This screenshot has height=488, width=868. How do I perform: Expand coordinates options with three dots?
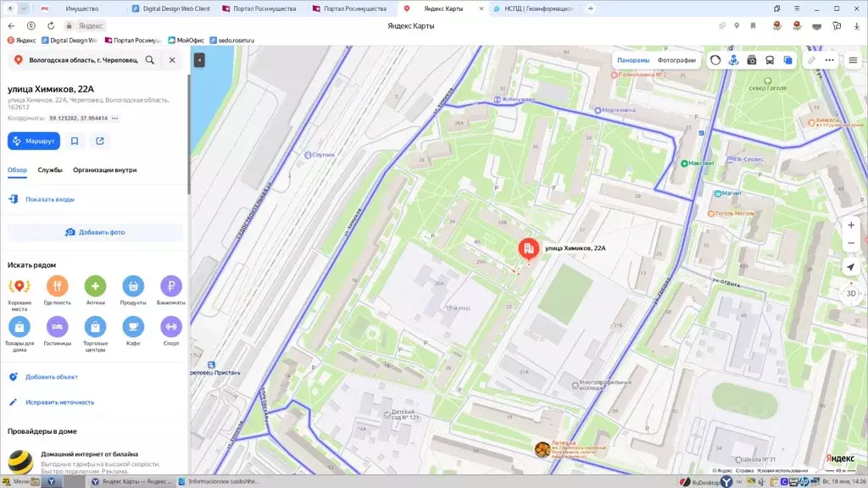[x=115, y=119]
